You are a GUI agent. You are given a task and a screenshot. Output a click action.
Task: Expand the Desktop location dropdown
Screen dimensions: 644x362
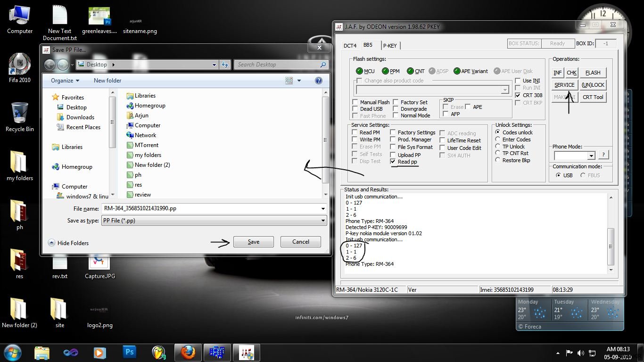pos(214,65)
